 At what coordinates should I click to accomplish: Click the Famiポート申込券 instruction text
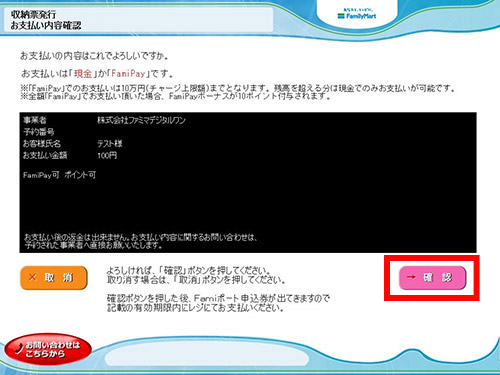218,303
